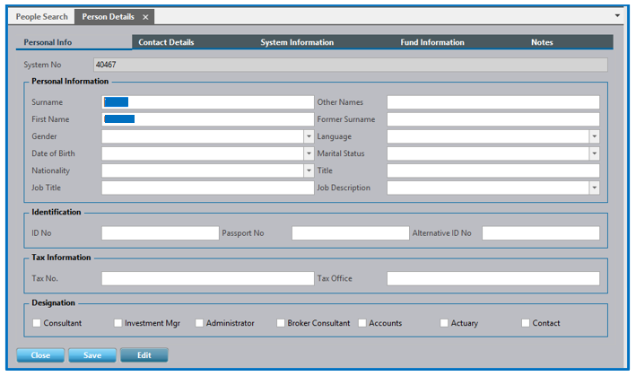Open the tab list arrow at top right
Viewport: 636px width, 376px height.
click(x=617, y=16)
